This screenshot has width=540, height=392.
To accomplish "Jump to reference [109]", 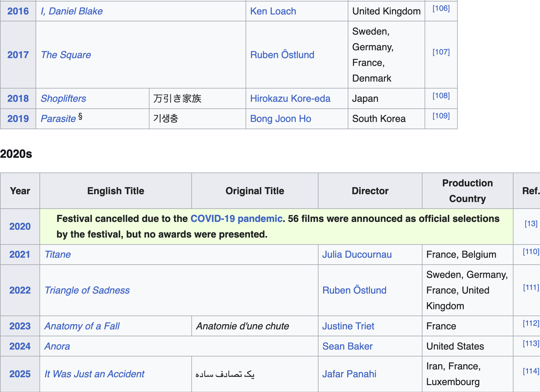I will click(441, 116).
